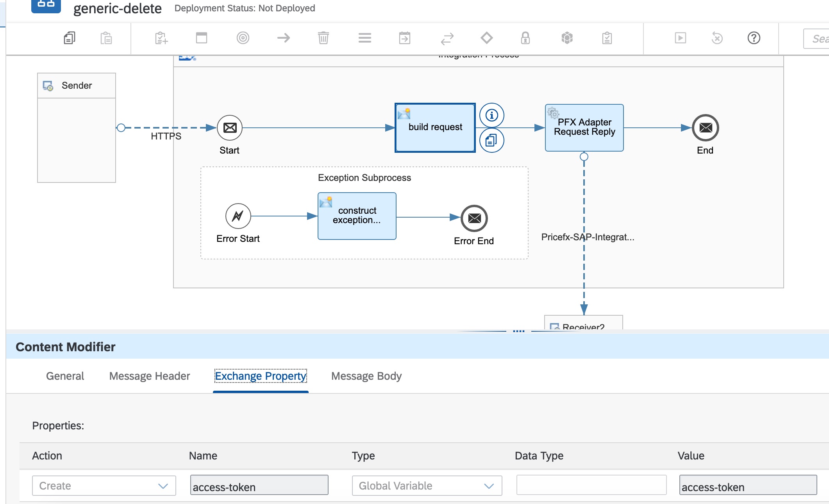The height and width of the screenshot is (504, 829).
Task: Click the connector arrow tool icon
Action: coord(283,38)
